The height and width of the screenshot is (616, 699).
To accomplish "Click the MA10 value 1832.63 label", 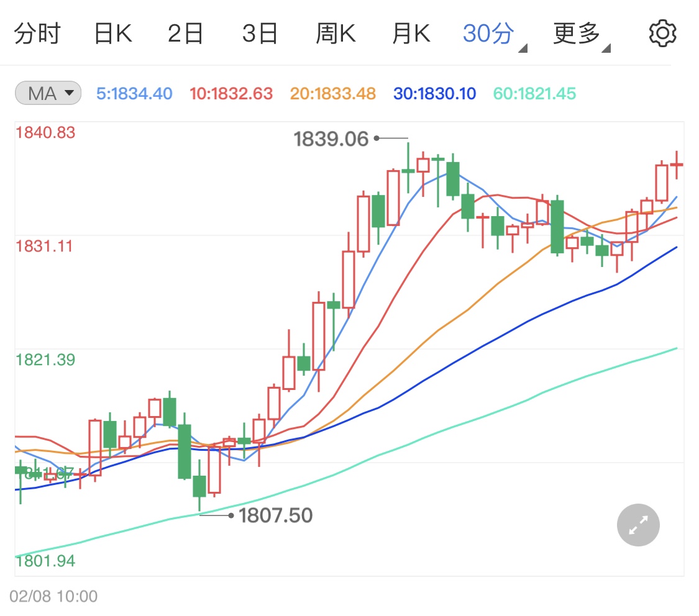I will [231, 94].
